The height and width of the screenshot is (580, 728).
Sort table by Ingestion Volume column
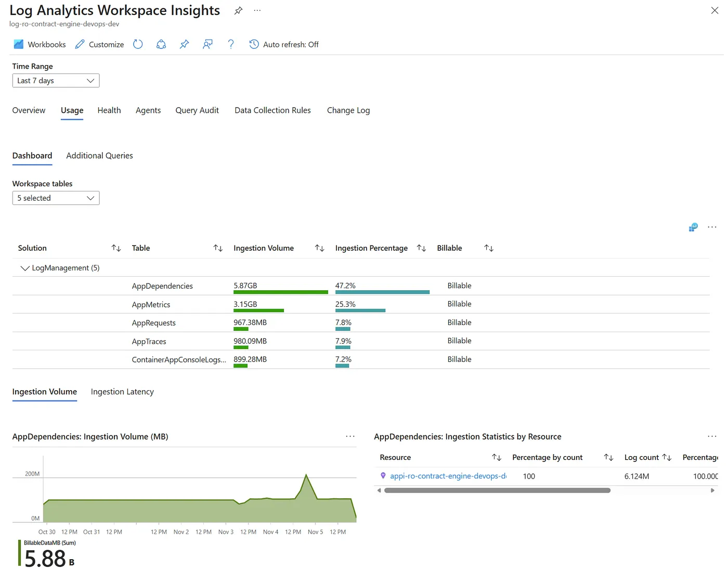319,248
